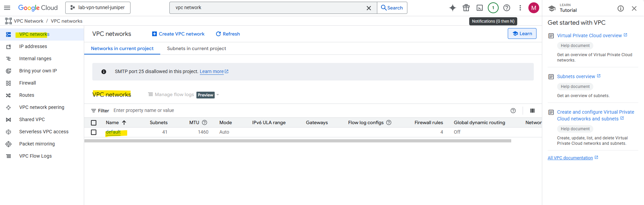The image size is (644, 205).
Task: Click the horizontal table scrollbar
Action: tap(297, 141)
